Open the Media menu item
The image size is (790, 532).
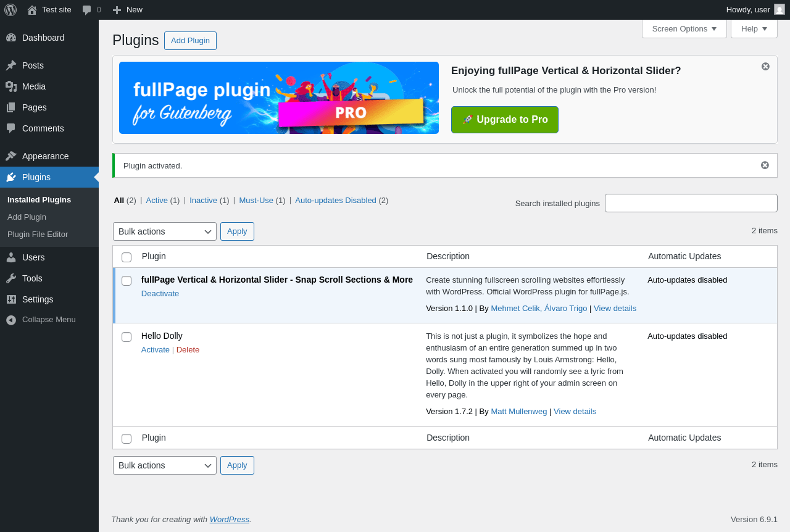(x=49, y=86)
